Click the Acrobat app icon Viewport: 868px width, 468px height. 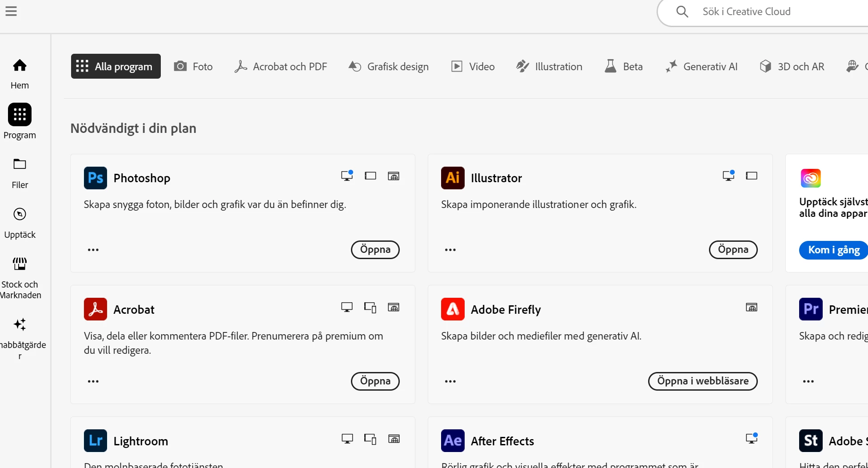[96, 309]
